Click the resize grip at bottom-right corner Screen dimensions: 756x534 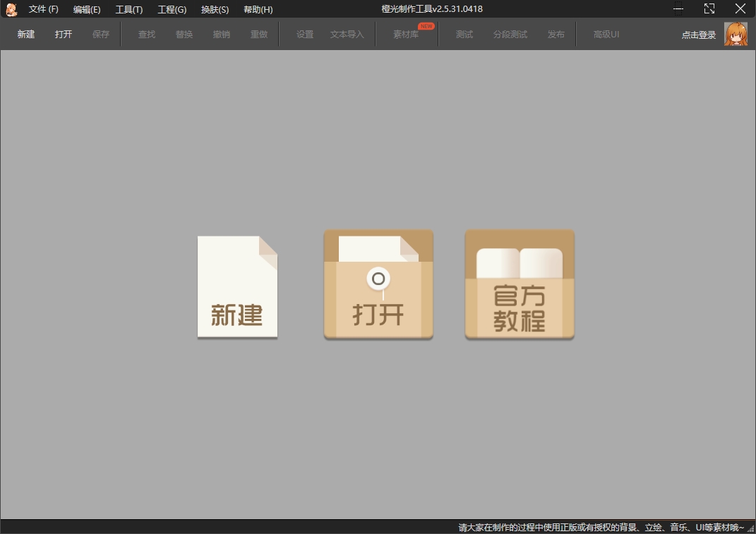click(x=750, y=528)
